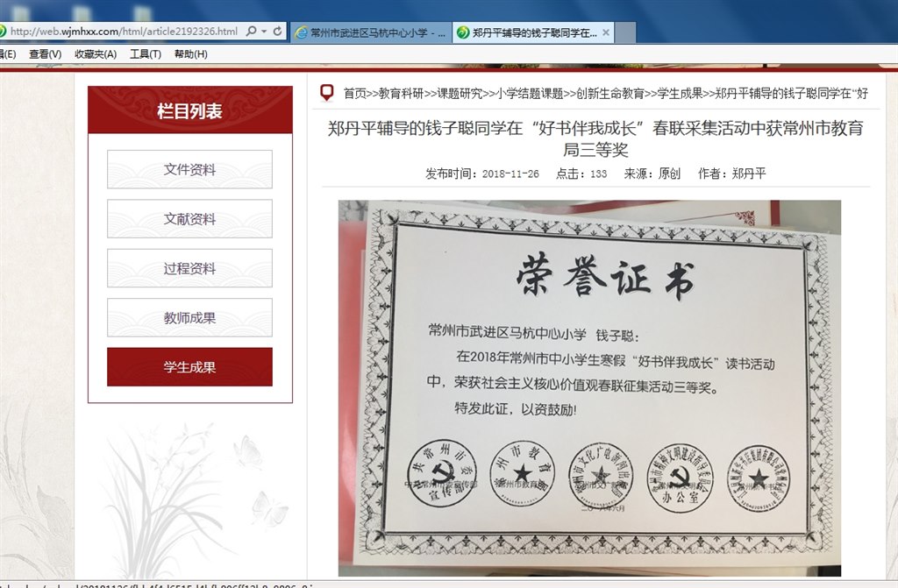Go to 首页 via breadcrumb

354,93
